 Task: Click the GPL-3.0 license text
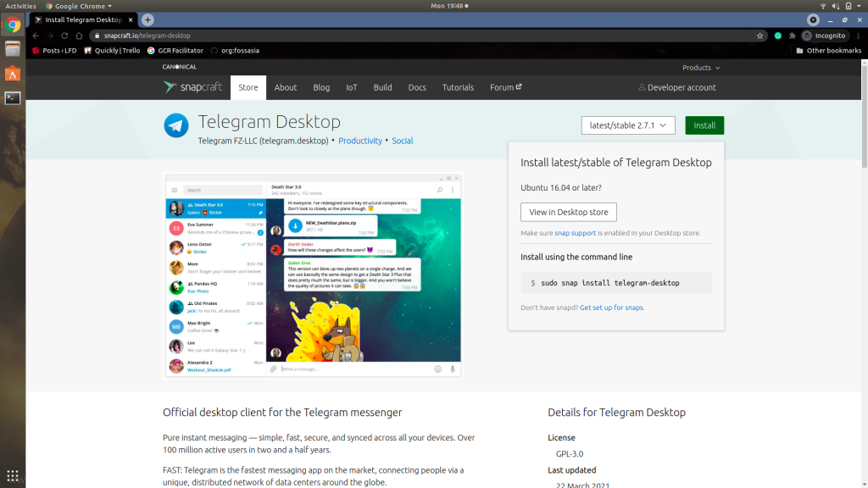[570, 454]
